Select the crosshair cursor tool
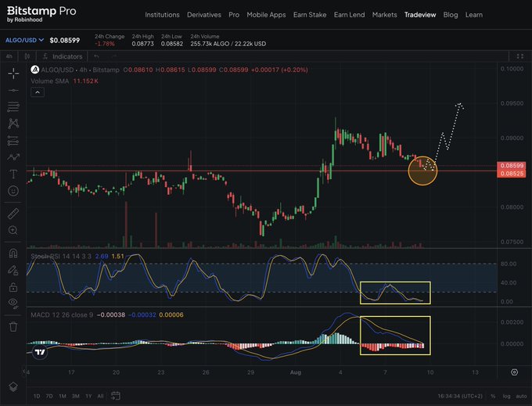This screenshot has width=532, height=406. (x=13, y=74)
